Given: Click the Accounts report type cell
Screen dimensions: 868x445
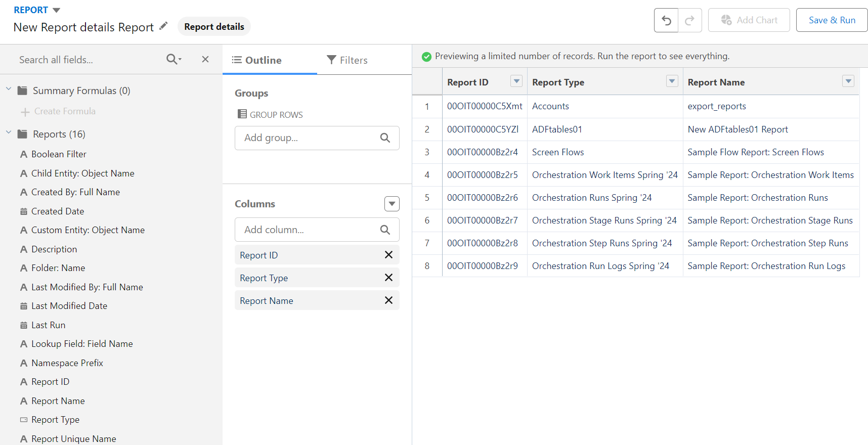Looking at the screenshot, I should click(x=605, y=106).
